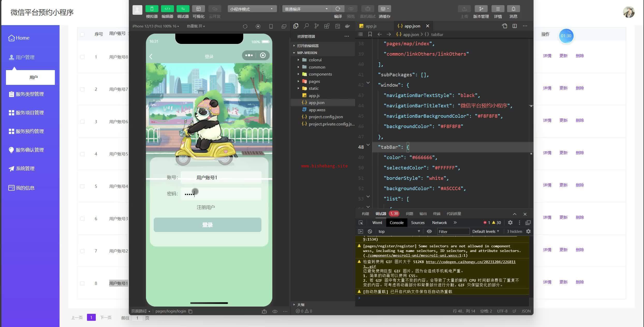Click the 登录 login button in the simulator
The width and height of the screenshot is (644, 327).
click(207, 225)
